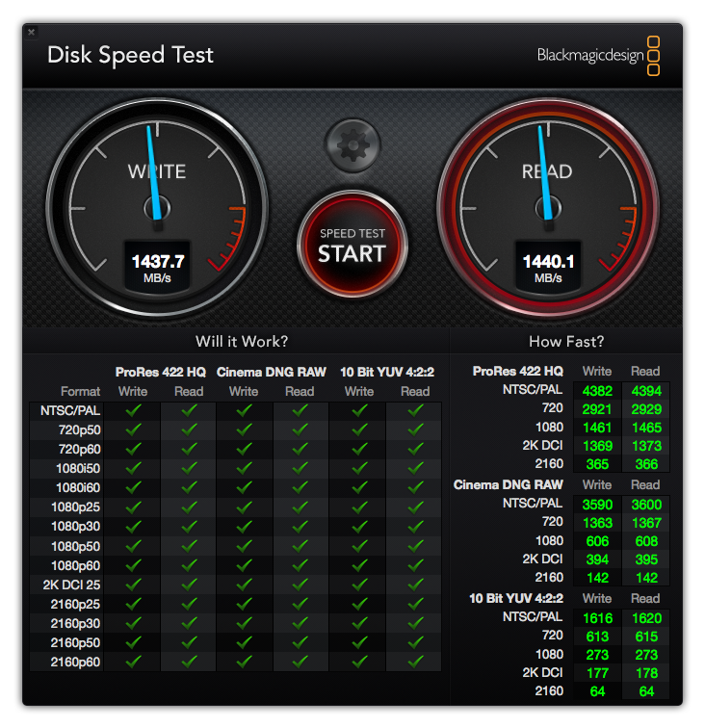Click ProRes 422 HQ column header in Will it Work

pos(161,373)
